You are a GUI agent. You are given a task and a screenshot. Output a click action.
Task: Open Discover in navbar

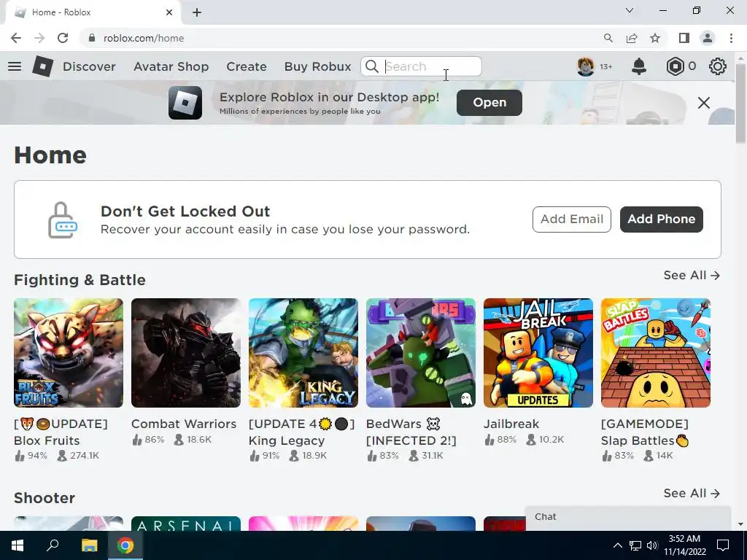[89, 66]
